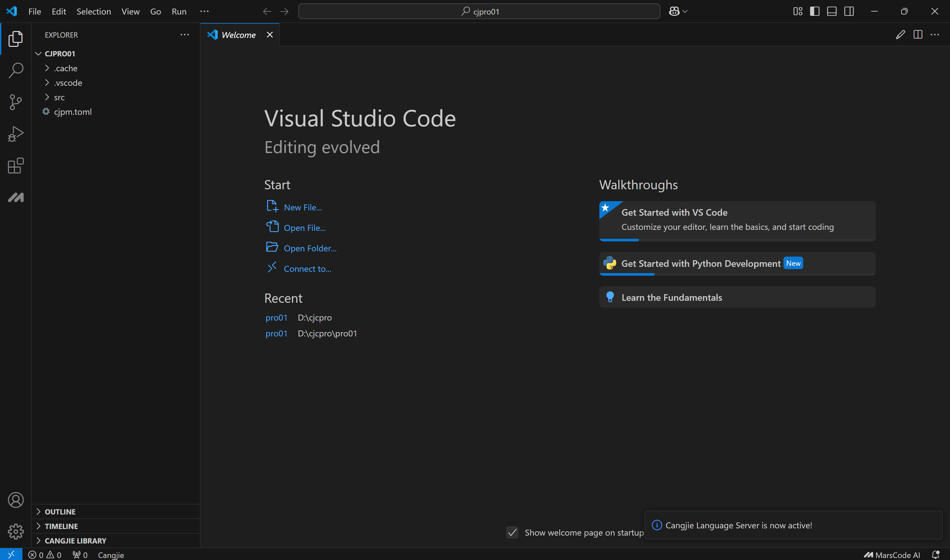Open the Search view icon
This screenshot has height=560, width=950.
coord(16,71)
